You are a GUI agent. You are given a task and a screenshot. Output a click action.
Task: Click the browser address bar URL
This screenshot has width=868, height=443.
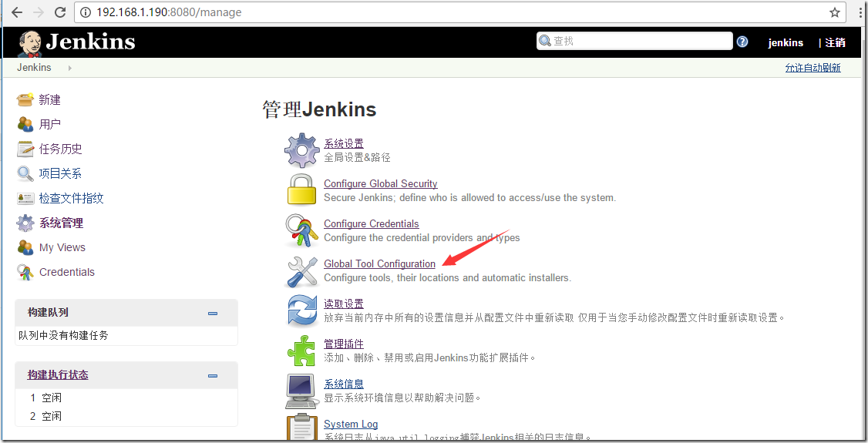point(169,12)
